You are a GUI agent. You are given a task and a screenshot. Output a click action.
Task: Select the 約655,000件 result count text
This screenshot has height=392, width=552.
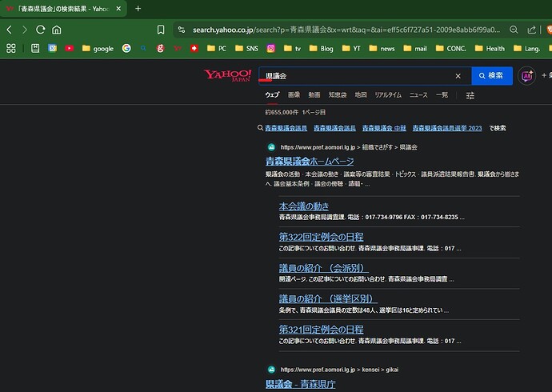(282, 112)
